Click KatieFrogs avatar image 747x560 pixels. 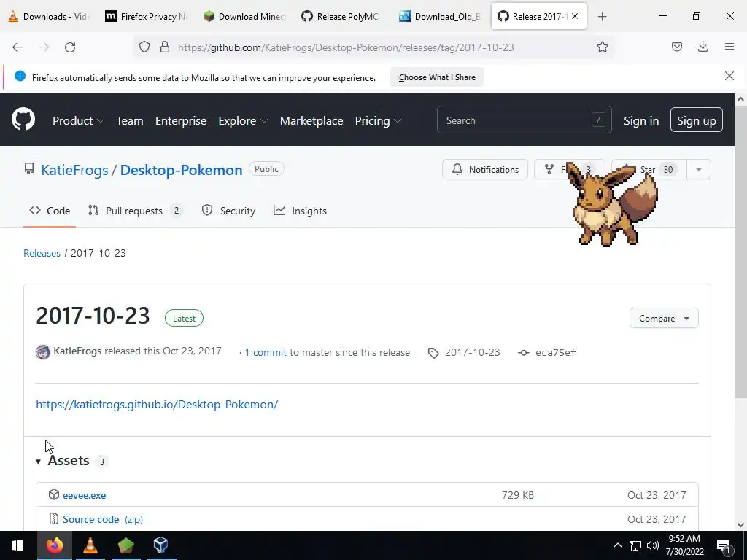(x=43, y=352)
